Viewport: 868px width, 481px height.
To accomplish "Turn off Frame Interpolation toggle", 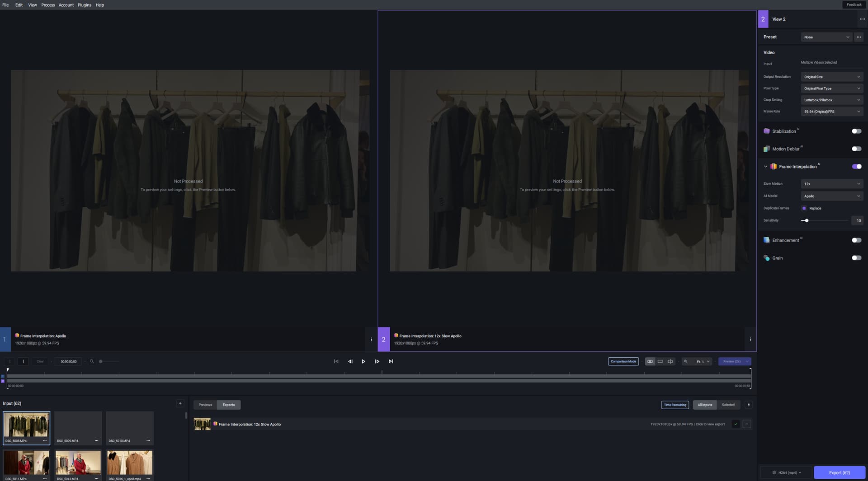I will click(856, 167).
